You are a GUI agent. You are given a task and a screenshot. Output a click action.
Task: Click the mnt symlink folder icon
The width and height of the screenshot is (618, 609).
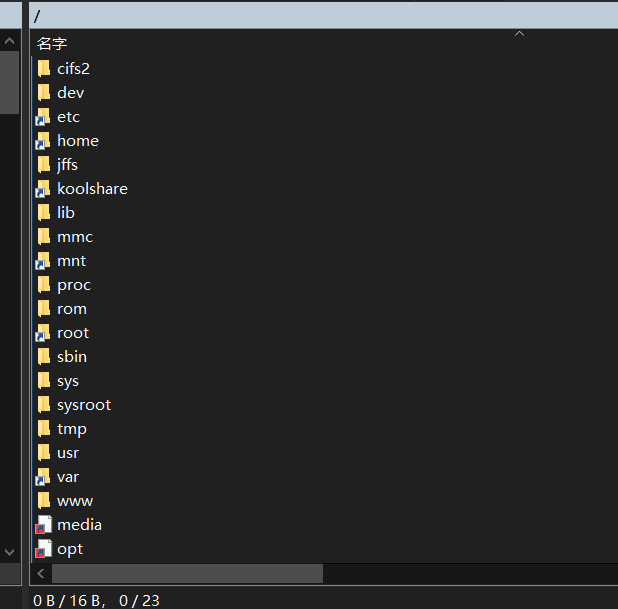43,261
